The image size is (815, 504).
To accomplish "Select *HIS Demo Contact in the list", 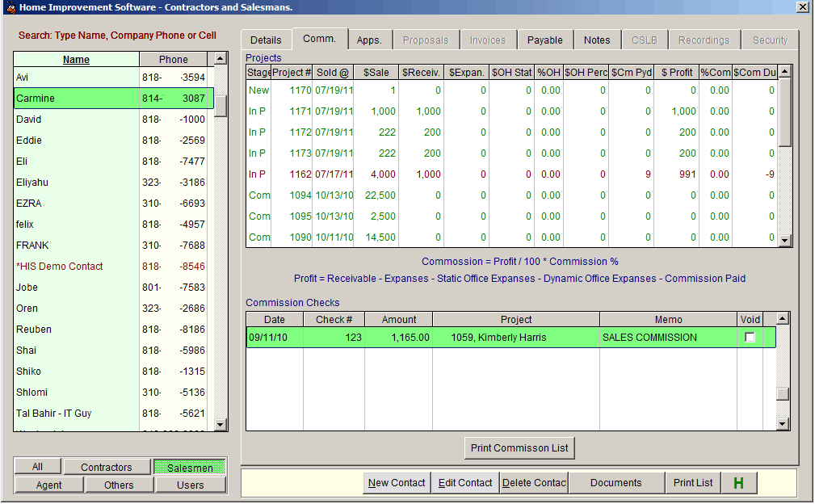I will coord(113,266).
